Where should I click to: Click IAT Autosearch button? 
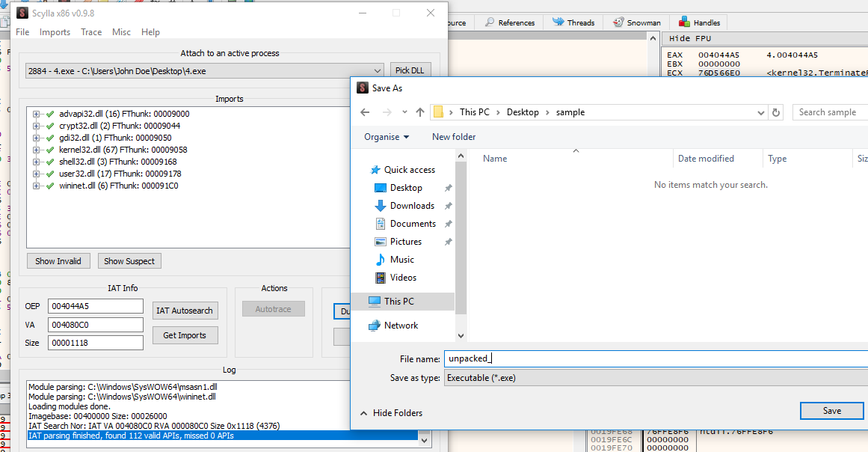pyautogui.click(x=185, y=311)
